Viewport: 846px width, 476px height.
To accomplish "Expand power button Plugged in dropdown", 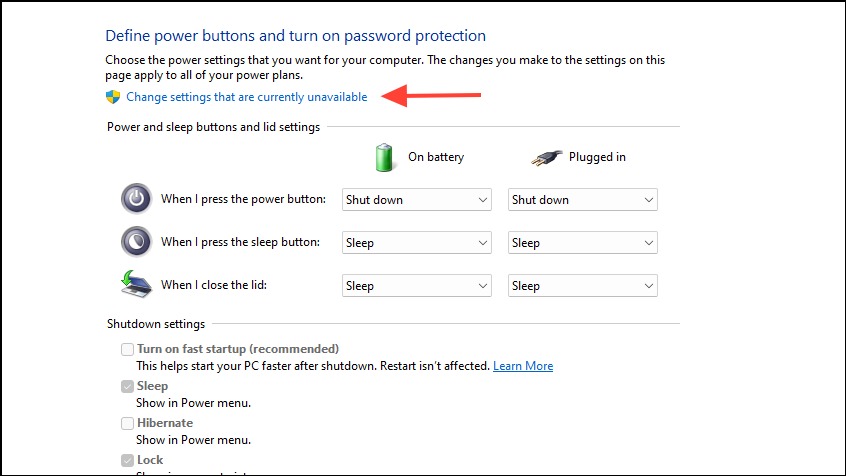I will (x=583, y=200).
